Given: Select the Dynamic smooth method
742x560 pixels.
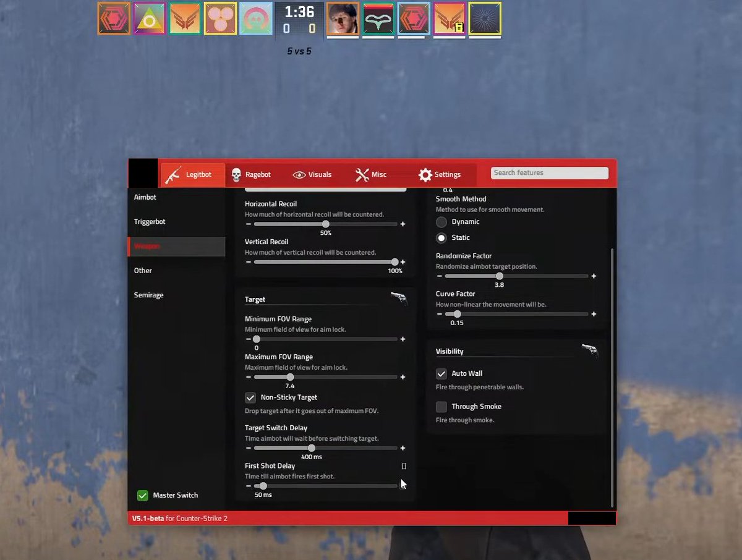Looking at the screenshot, I should (x=441, y=221).
